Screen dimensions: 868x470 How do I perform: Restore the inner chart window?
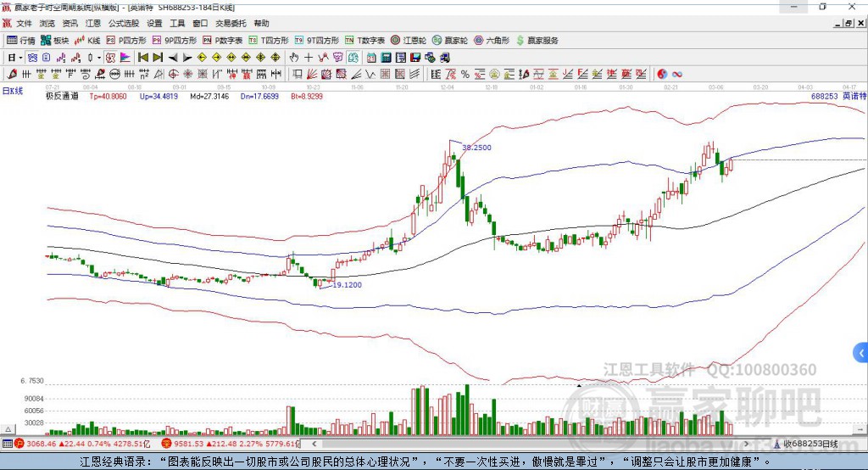[x=849, y=23]
